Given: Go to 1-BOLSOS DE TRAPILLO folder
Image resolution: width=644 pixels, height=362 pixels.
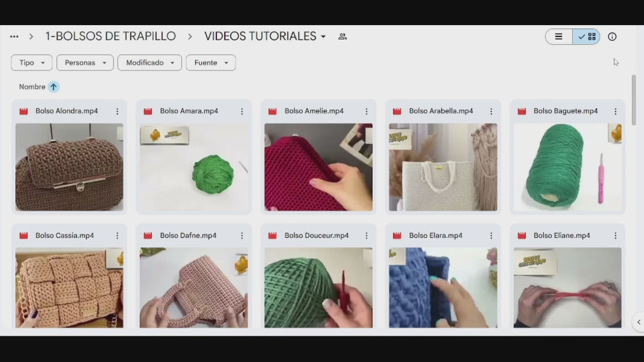Looking at the screenshot, I should [x=111, y=36].
